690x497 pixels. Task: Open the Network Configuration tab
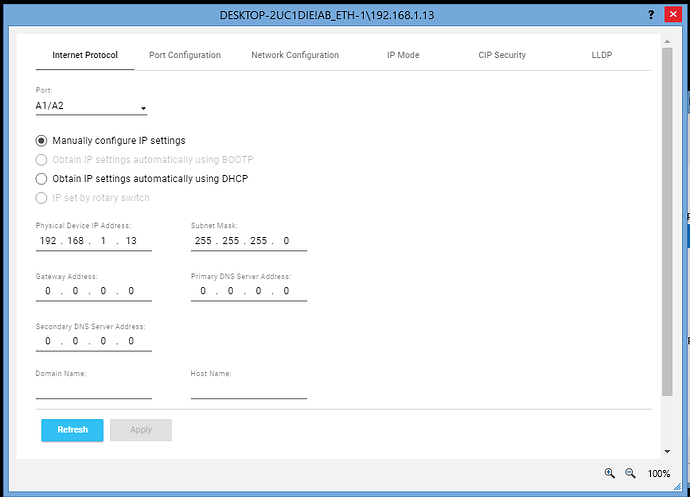295,55
